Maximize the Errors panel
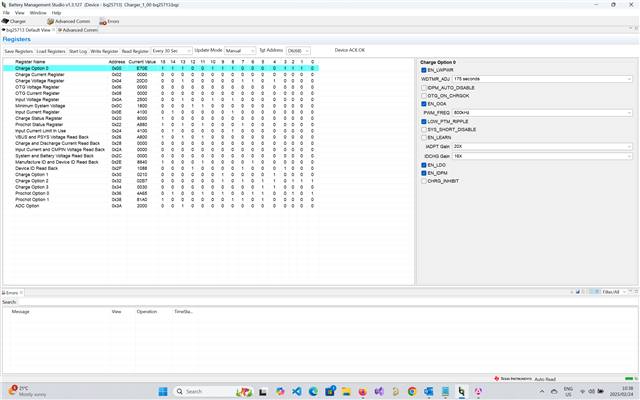Viewport: 640px width, 400px height. point(636,291)
